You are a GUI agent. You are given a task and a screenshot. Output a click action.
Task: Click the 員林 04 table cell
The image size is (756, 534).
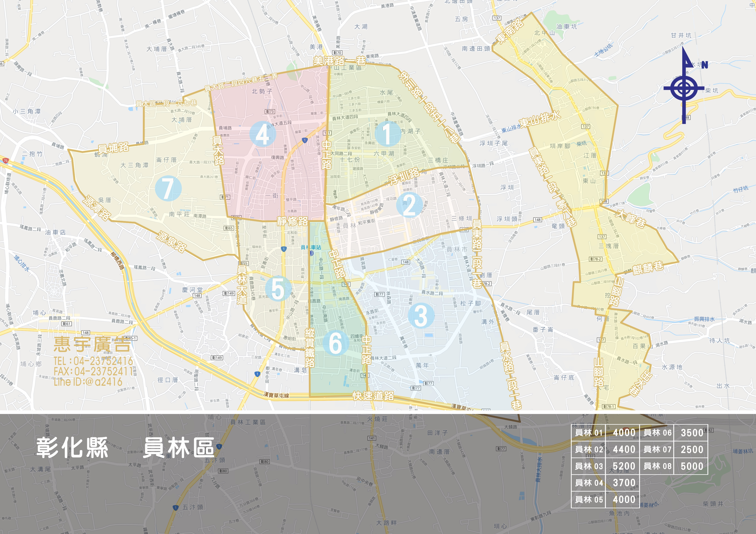pos(589,483)
